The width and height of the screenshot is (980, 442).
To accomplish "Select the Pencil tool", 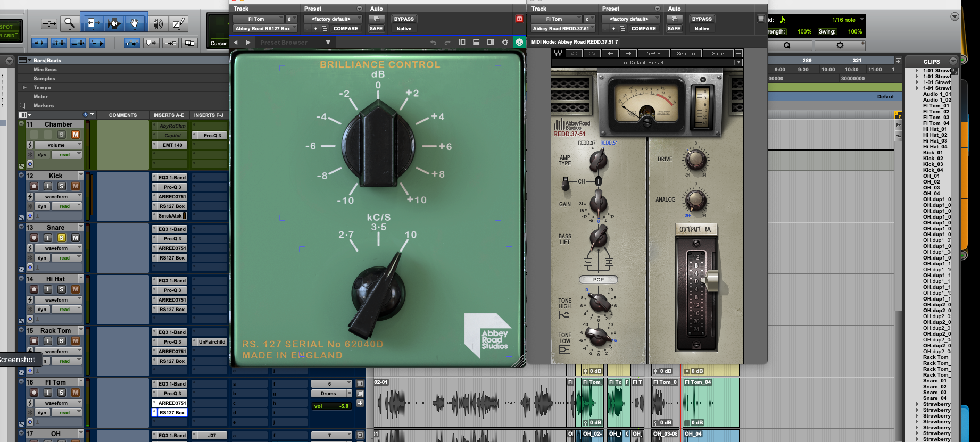I will coord(178,23).
